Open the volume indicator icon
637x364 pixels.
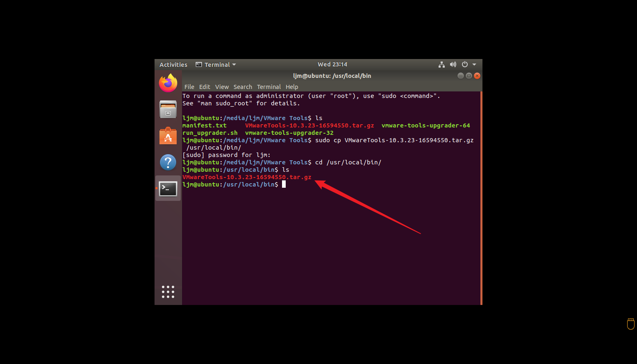(x=453, y=64)
